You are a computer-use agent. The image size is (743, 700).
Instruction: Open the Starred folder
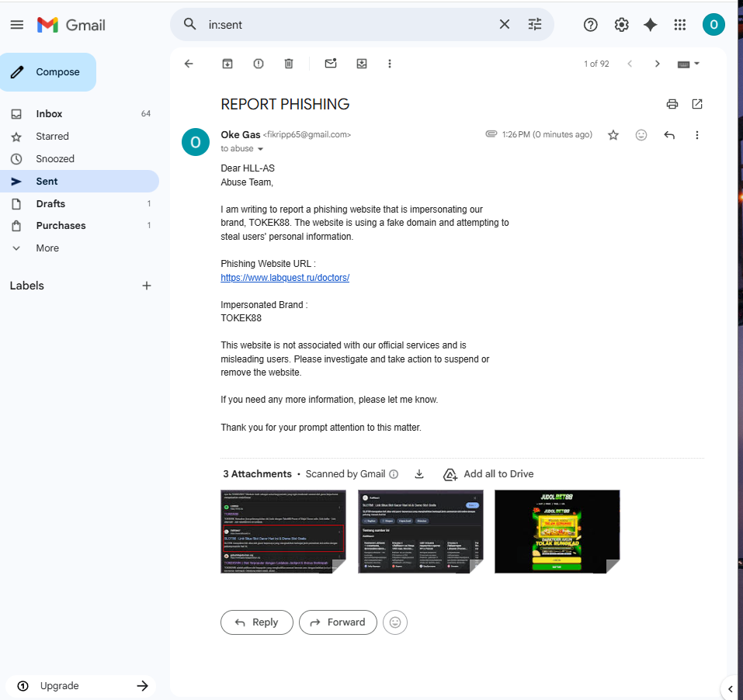pos(80,137)
